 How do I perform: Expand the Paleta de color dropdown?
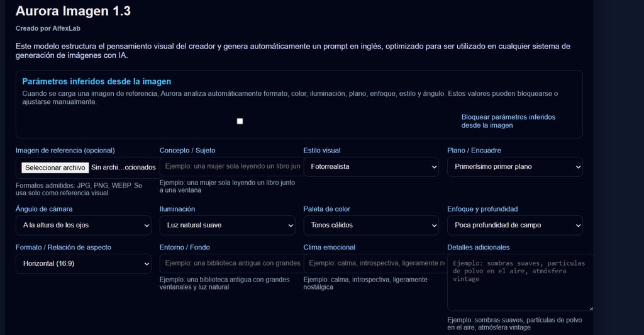[x=371, y=225]
